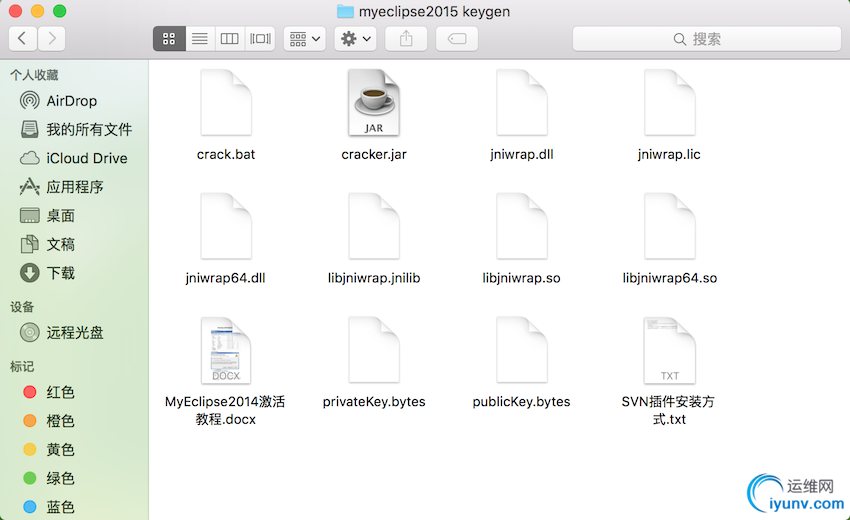Open iCloud Drive in the sidebar
This screenshot has width=850, height=520.
[73, 158]
